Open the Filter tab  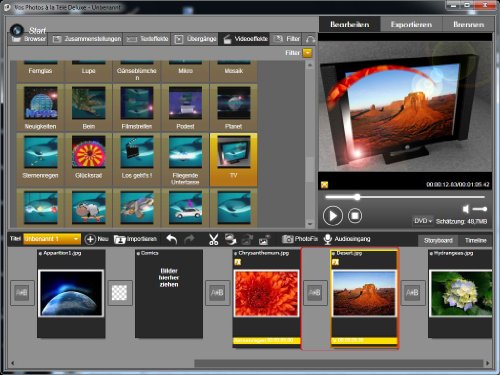287,39
